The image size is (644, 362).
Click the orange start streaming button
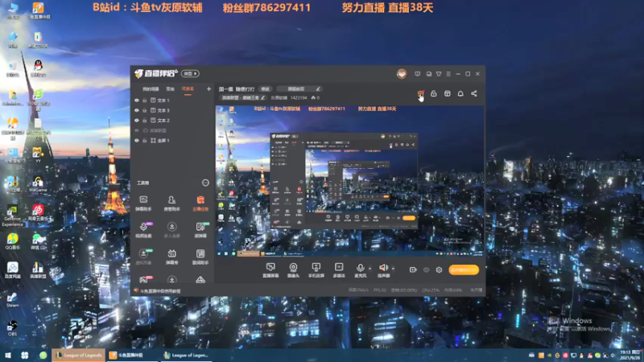464,269
